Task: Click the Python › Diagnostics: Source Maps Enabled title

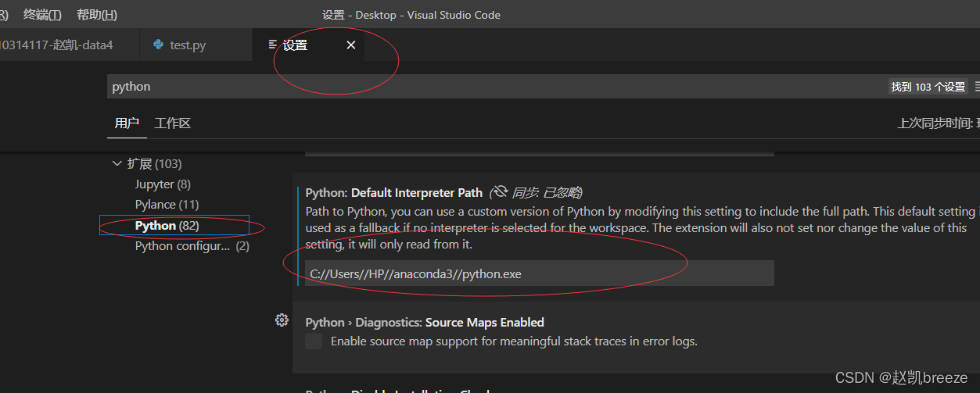Action: coord(425,322)
